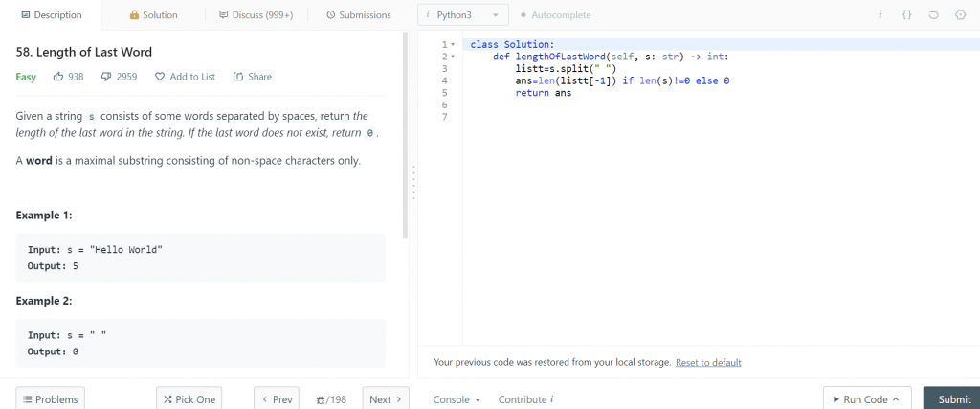
Task: Expand the Console panel
Action: tap(457, 399)
